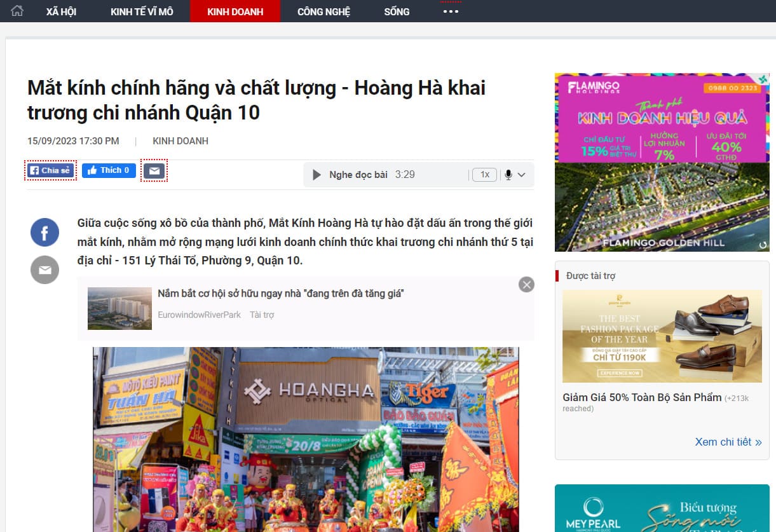Click the Kinh Doanh category label under title
Image resolution: width=776 pixels, height=532 pixels.
[180, 141]
